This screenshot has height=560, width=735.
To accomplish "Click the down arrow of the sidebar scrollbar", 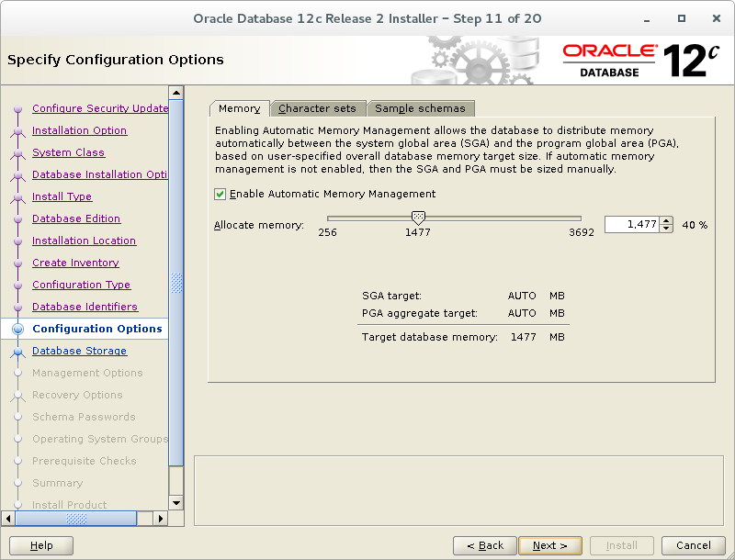I will tap(176, 503).
